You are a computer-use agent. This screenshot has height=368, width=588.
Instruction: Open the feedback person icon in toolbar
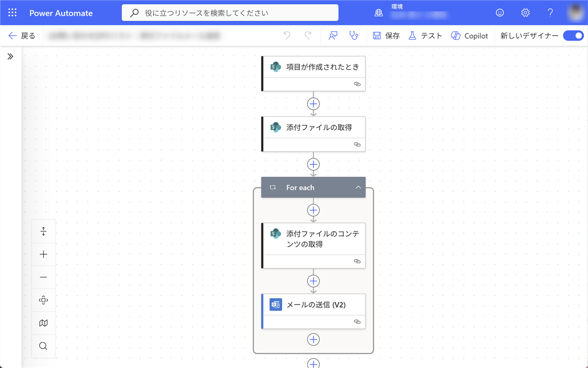point(333,36)
